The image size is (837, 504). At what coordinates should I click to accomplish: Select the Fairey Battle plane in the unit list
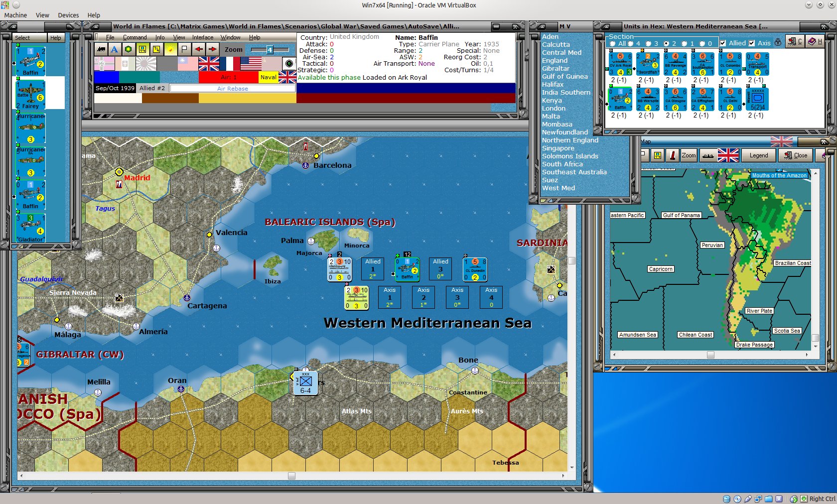tap(31, 95)
